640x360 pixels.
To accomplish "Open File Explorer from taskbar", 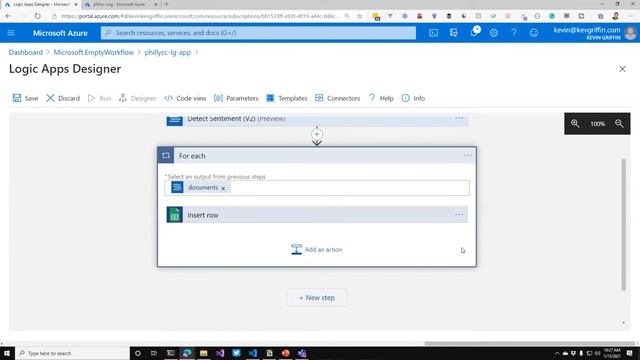I will (203, 353).
